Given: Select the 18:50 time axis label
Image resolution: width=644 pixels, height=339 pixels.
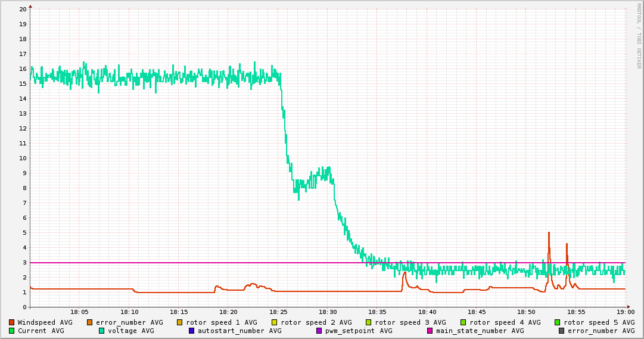Looking at the screenshot, I should click(x=526, y=312).
